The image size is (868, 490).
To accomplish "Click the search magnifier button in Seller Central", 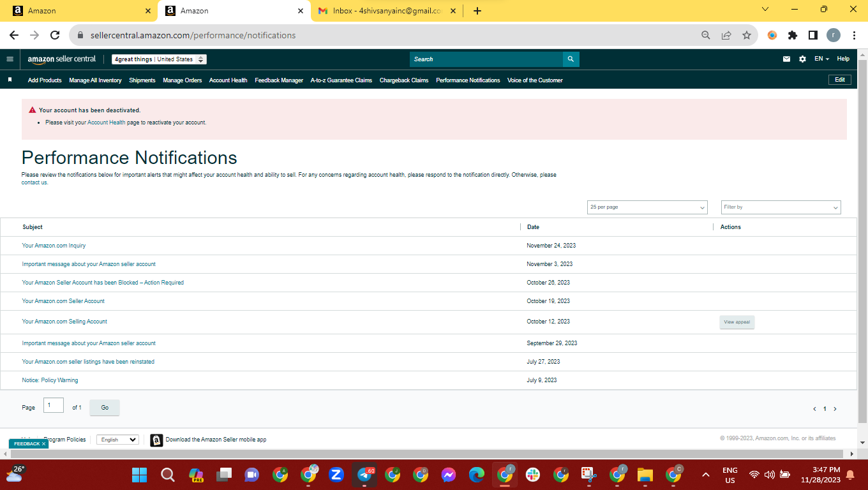I will [571, 59].
